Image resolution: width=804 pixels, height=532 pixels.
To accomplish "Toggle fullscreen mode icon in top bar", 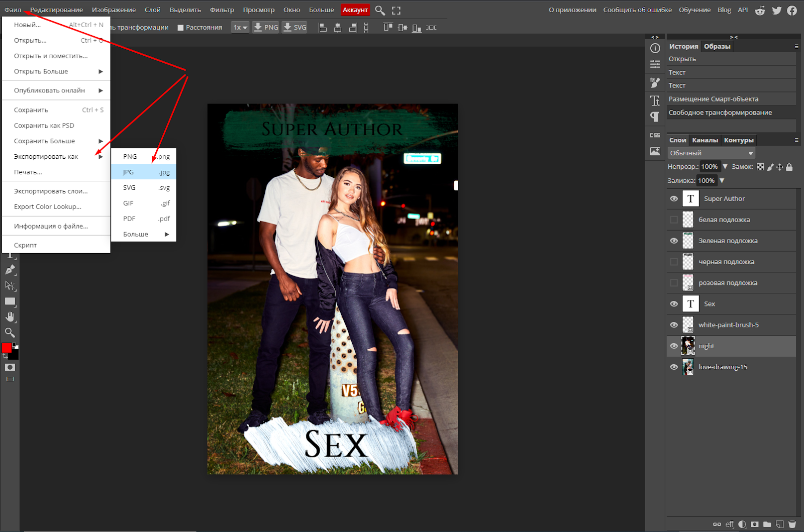I will (396, 10).
